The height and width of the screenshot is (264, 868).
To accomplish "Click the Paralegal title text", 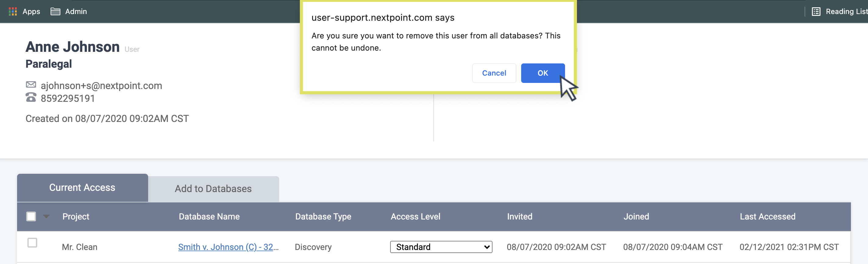I will [x=48, y=64].
